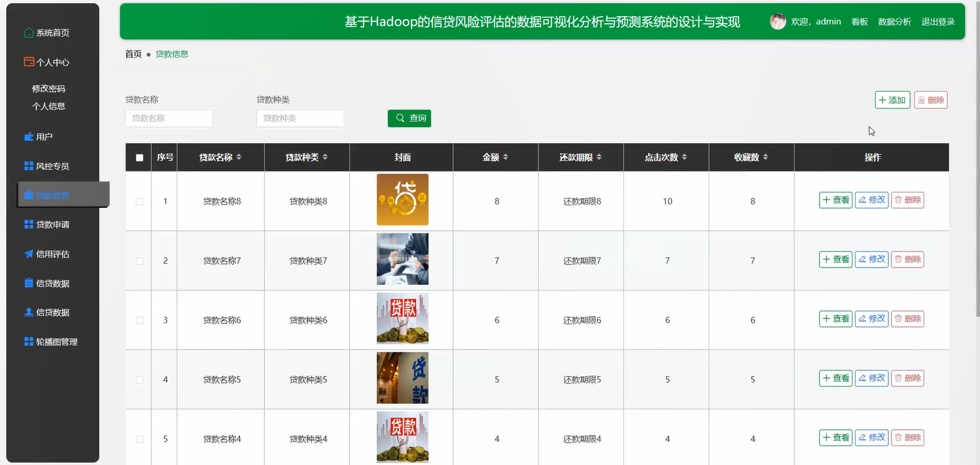The image size is (980, 465).
Task: Click 删除 button for 贷款名称6
Action: pyautogui.click(x=908, y=319)
